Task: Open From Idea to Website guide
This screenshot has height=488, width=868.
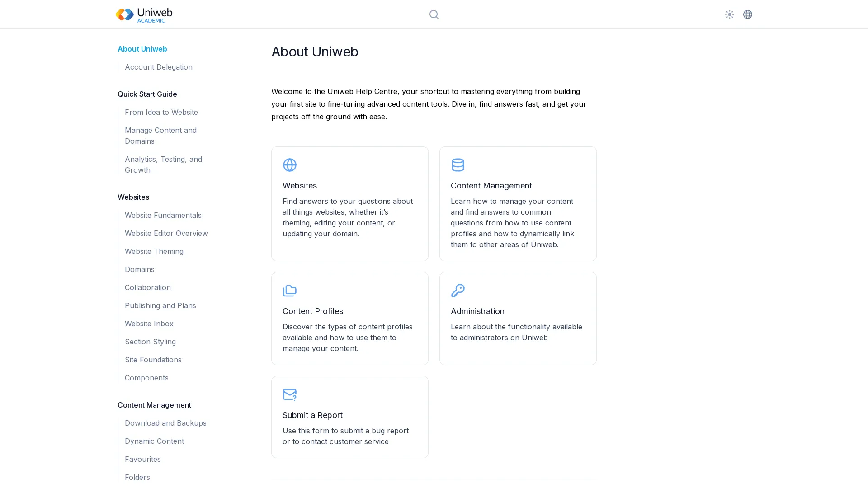Action: point(161,112)
